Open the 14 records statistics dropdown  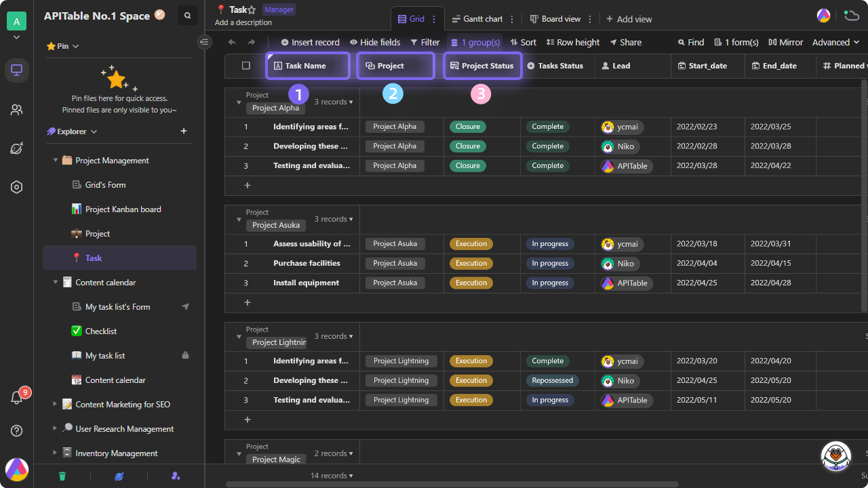(x=331, y=476)
